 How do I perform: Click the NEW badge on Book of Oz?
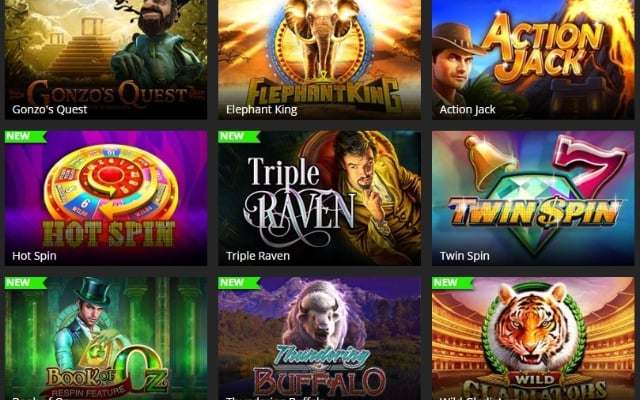(25, 283)
